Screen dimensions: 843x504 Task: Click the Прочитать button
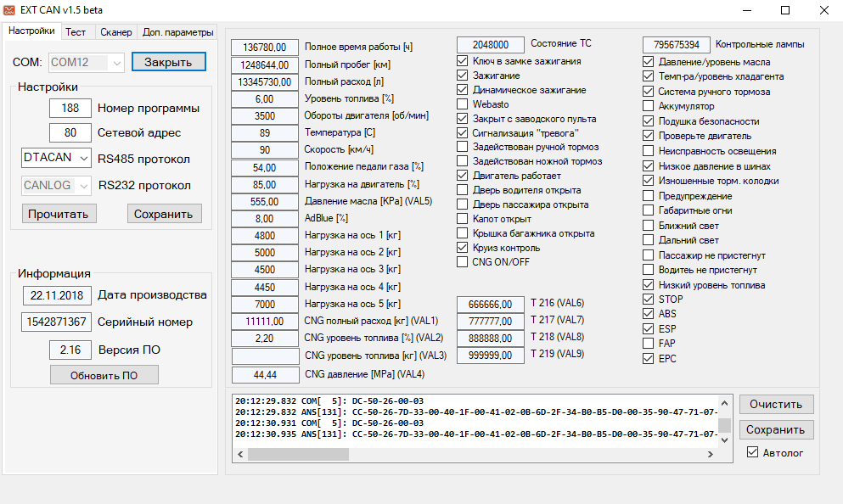coord(59,214)
